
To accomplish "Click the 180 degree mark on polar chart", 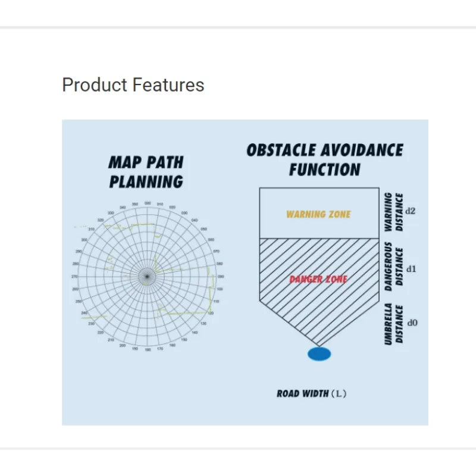I will tap(148, 349).
